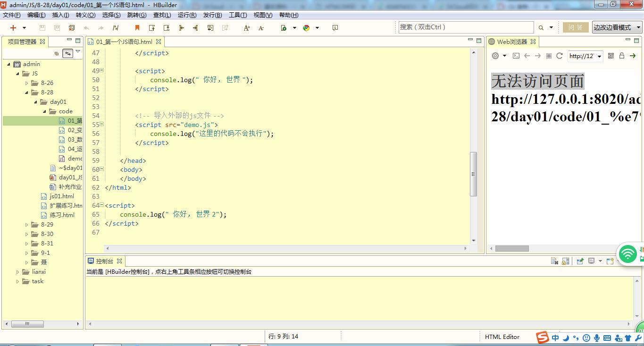Select js01.html in the project tree
The height and width of the screenshot is (346, 644).
tap(62, 196)
